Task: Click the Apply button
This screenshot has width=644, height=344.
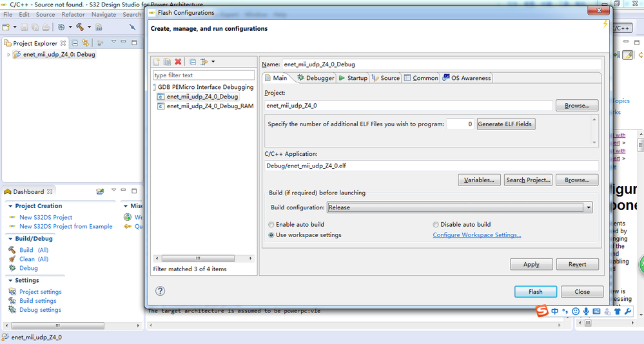Action: tap(531, 264)
